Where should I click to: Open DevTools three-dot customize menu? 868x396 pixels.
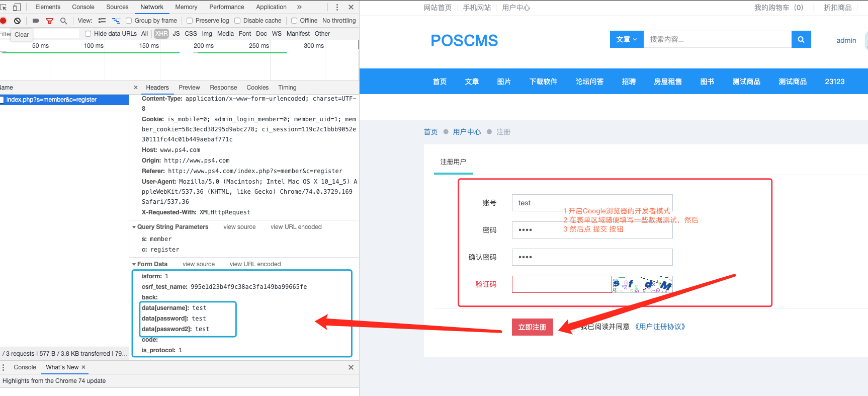pos(337,7)
